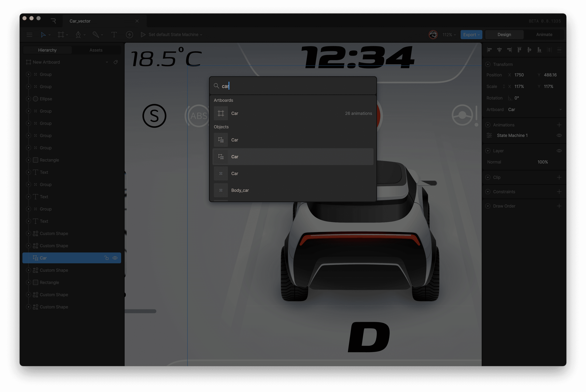Toggle State Machine 1 visibility eye
586x392 pixels.
pyautogui.click(x=559, y=136)
